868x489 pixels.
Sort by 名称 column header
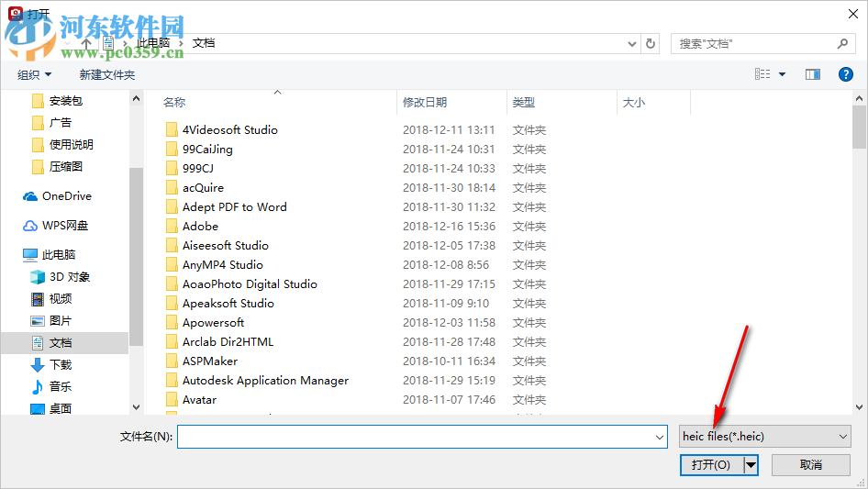coord(173,103)
